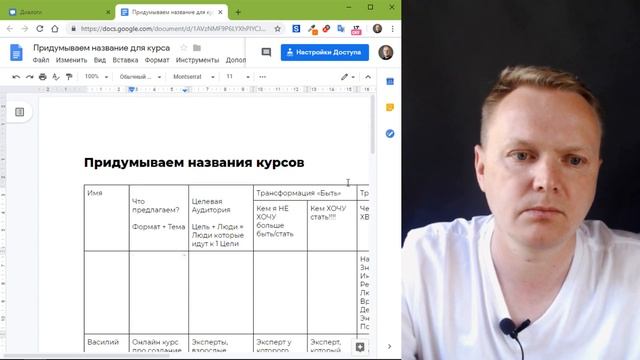This screenshot has width=640, height=360.
Task: Click the red link extension icon
Action: (x=326, y=29)
